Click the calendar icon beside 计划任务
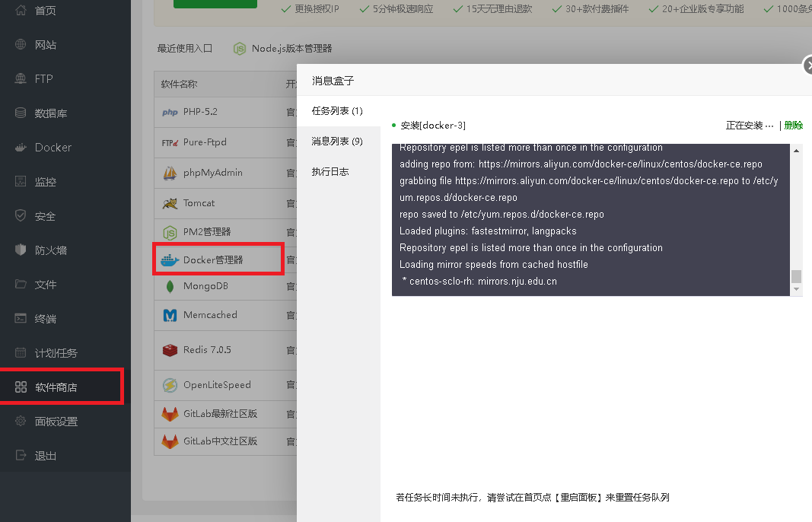The image size is (812, 522). [21, 352]
